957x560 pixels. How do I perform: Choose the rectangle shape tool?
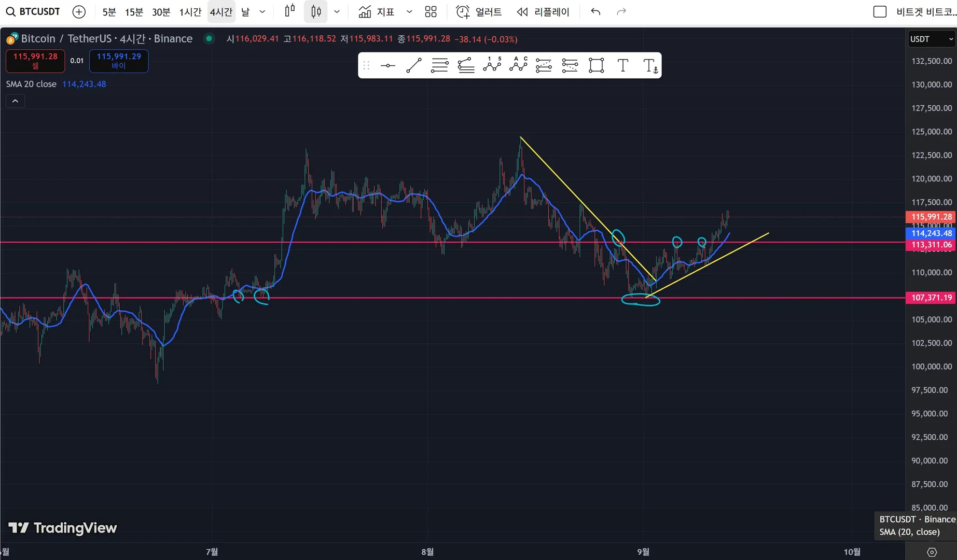pos(596,65)
